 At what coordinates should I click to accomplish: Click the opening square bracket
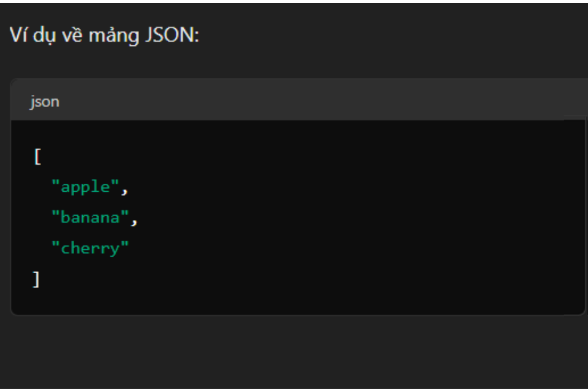coord(37,157)
